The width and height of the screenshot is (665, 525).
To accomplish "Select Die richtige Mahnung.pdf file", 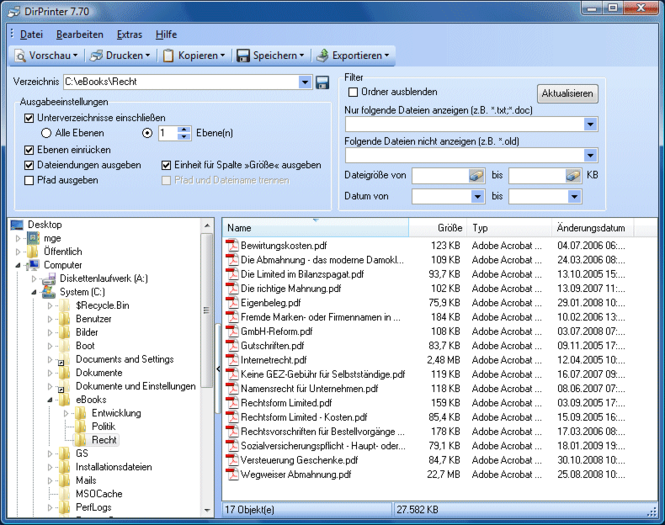I will tap(291, 288).
